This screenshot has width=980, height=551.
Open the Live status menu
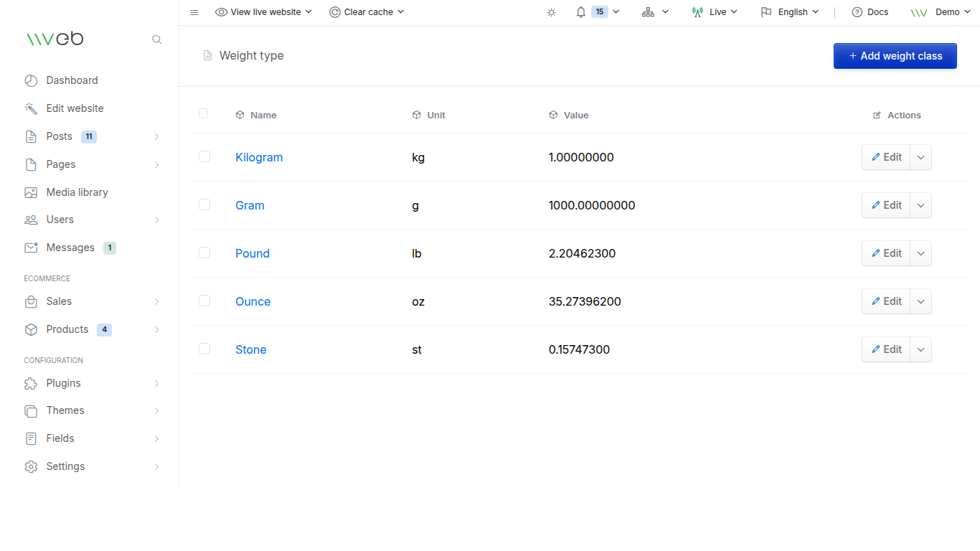pos(715,12)
